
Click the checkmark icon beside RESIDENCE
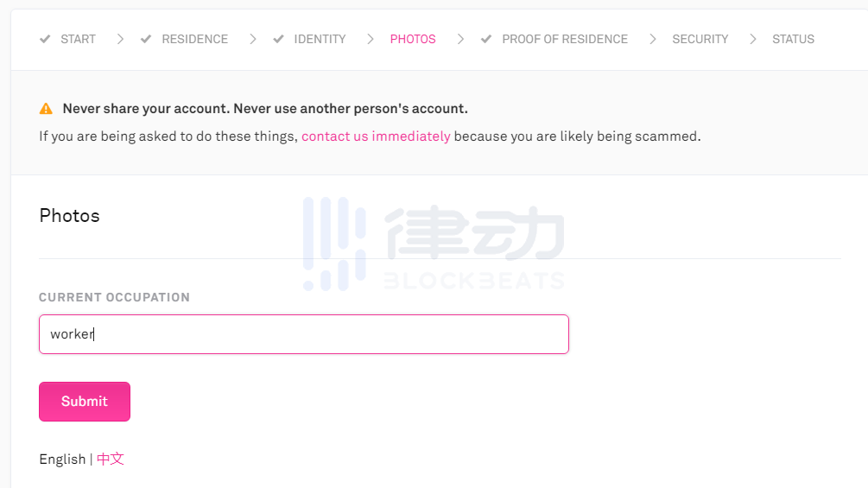tap(146, 39)
